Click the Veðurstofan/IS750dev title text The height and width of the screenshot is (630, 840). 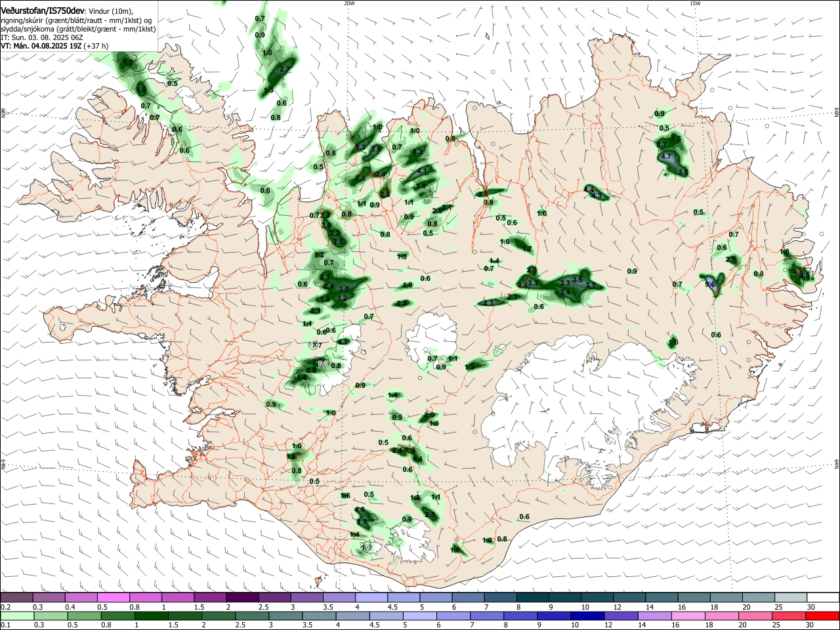pyautogui.click(x=43, y=10)
